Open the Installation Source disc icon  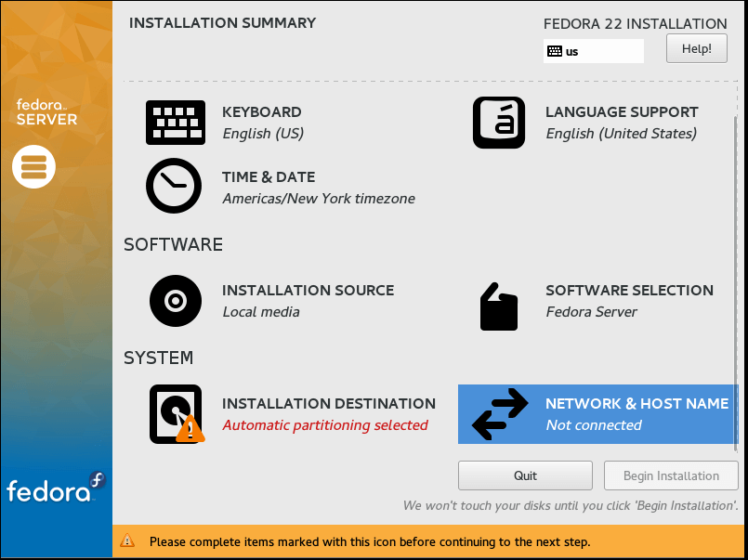point(176,301)
